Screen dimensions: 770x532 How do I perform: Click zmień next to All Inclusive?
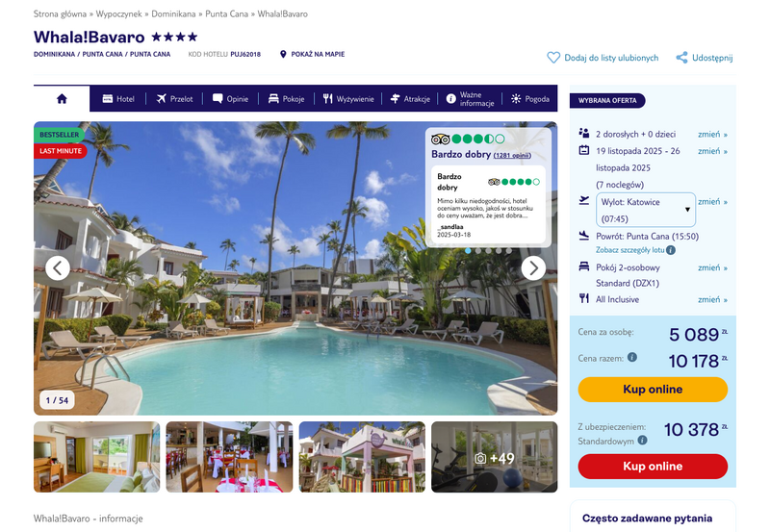pos(712,299)
